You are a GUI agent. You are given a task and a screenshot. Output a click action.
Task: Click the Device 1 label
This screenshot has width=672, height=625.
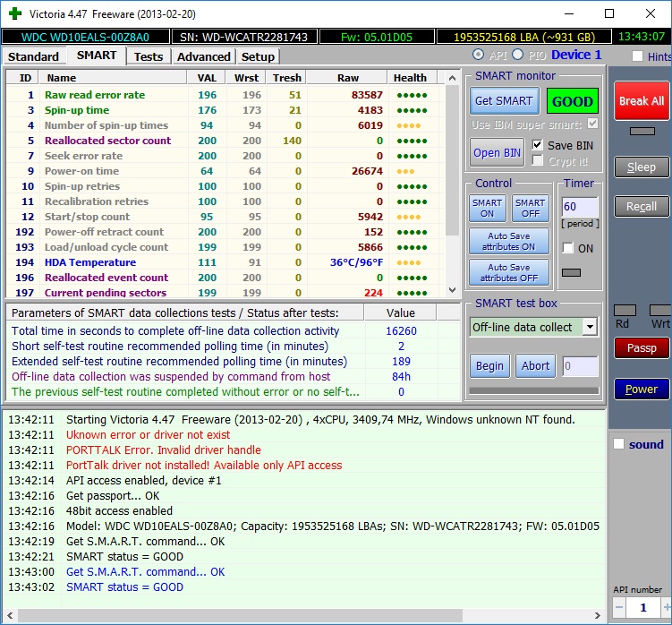tap(576, 55)
